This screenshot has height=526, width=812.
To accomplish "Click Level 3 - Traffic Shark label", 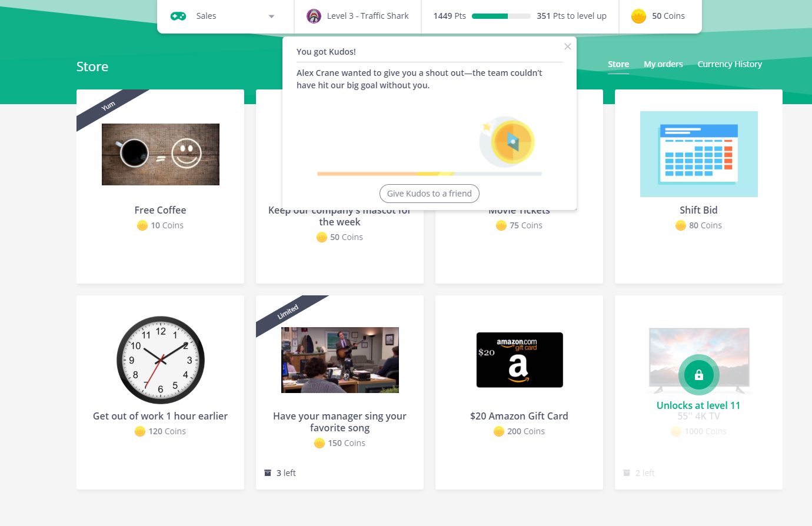I will pyautogui.click(x=368, y=16).
